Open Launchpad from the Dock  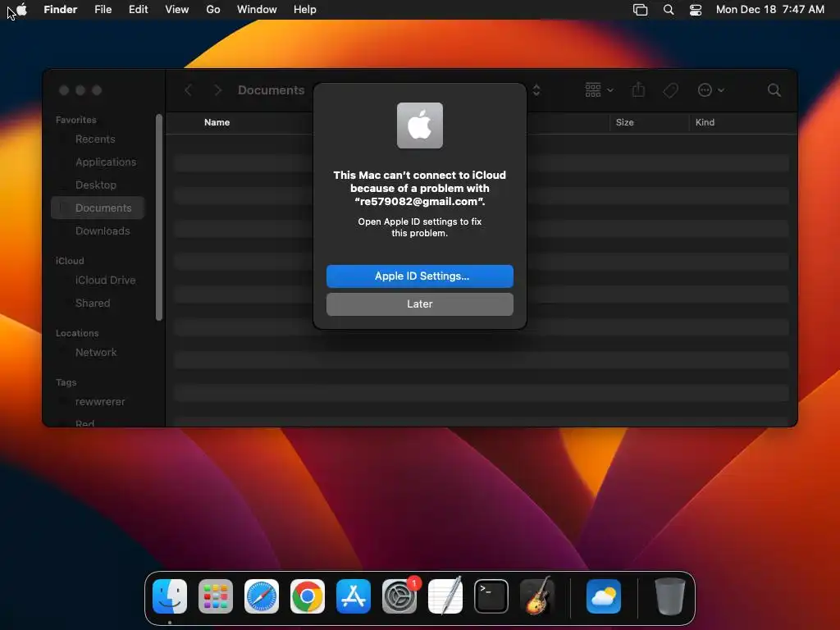[216, 596]
